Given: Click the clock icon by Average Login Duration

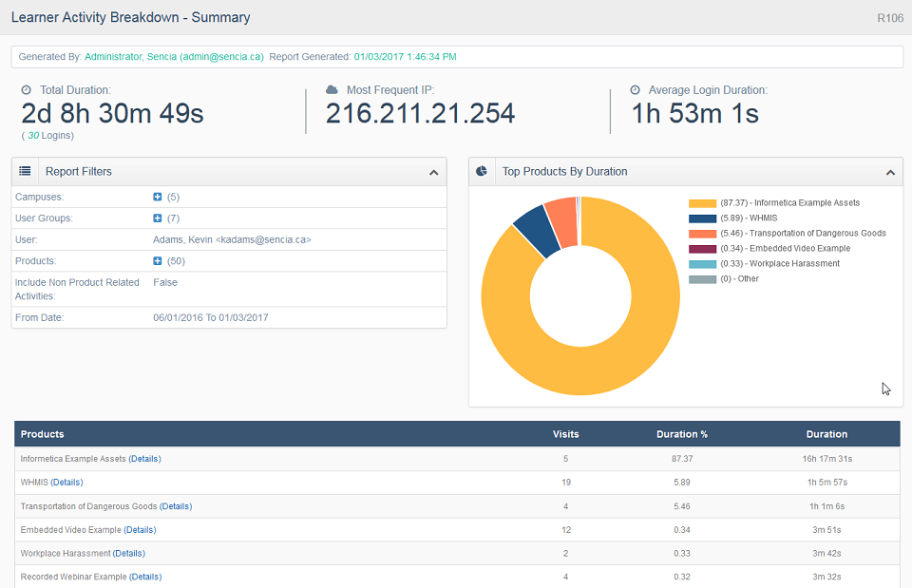Looking at the screenshot, I should (636, 90).
